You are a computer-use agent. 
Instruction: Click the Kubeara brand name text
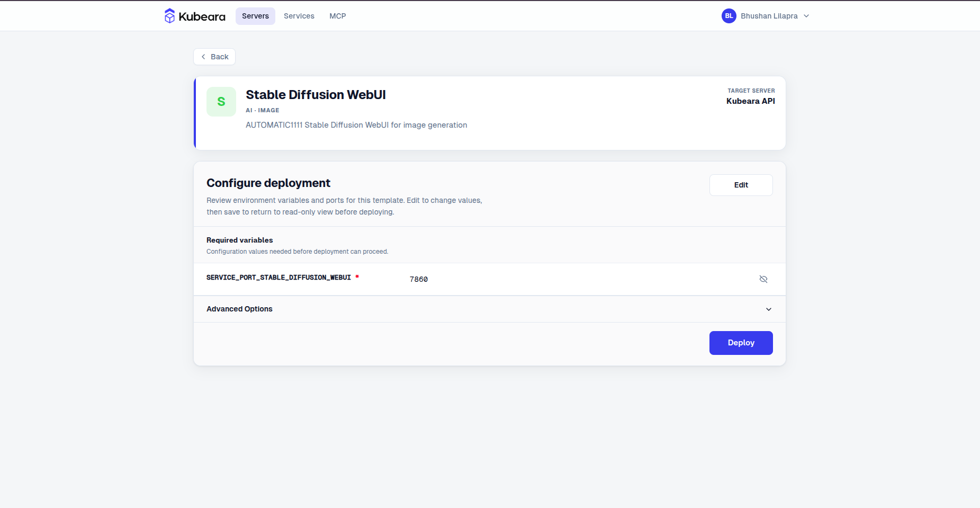[x=202, y=16]
